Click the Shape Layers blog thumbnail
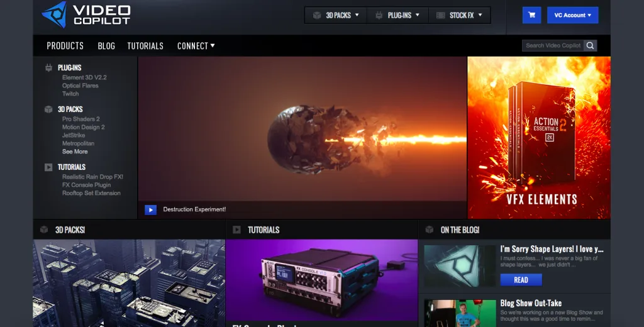644x327 pixels. (x=460, y=266)
